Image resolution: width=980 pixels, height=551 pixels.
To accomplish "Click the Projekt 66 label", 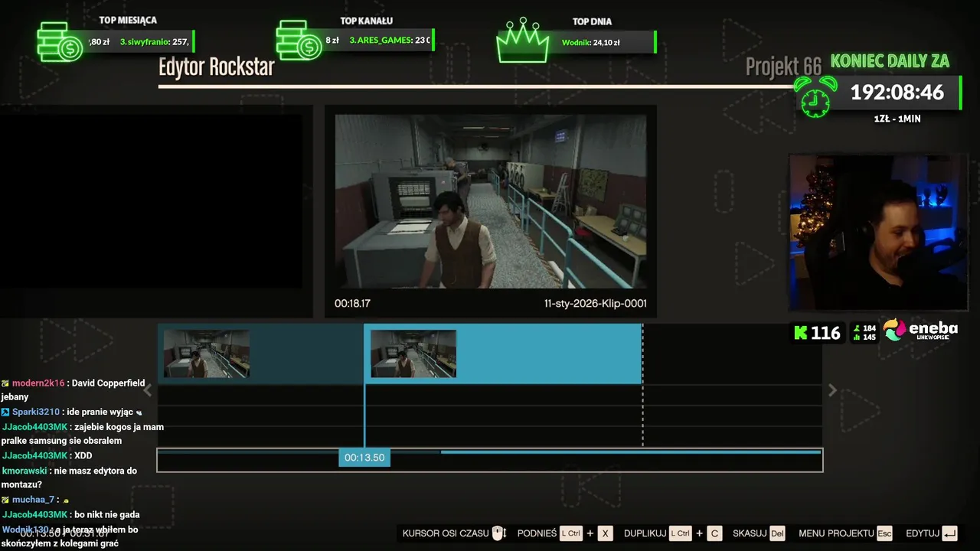I will pyautogui.click(x=783, y=67).
